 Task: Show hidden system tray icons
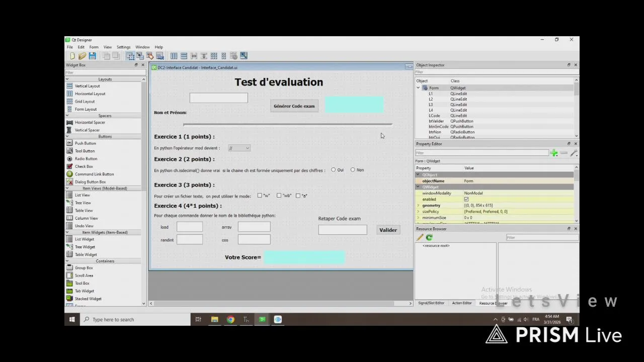(496, 319)
